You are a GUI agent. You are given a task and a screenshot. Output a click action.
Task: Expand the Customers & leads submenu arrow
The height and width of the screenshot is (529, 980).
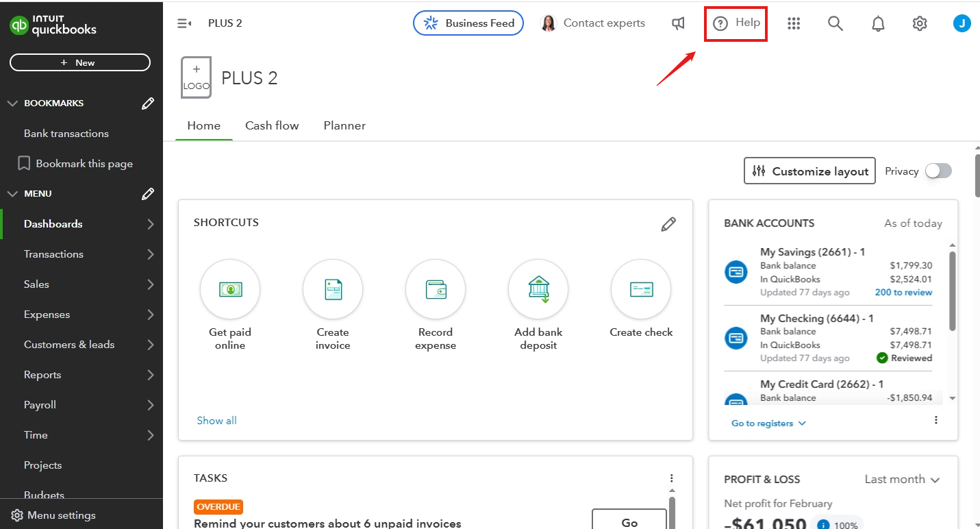(151, 345)
